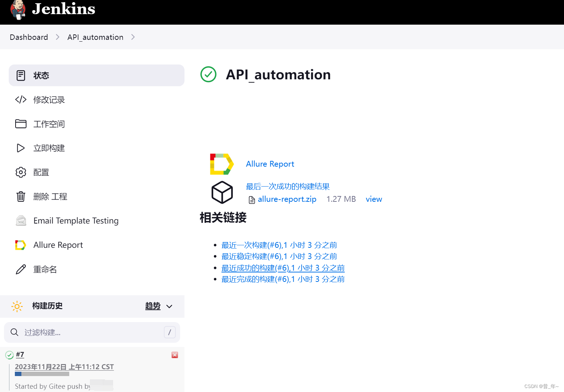564x392 pixels.
Task: Click the 趋势 trend link text
Action: coord(153,306)
